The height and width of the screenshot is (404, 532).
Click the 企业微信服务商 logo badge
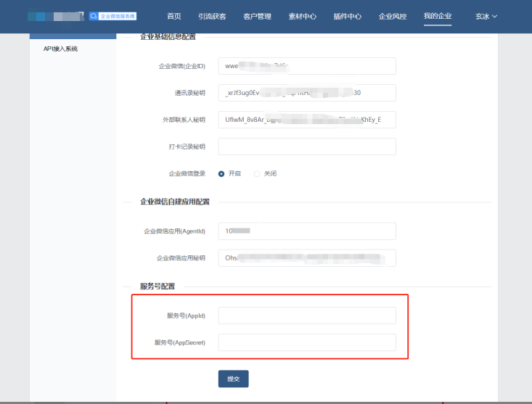(112, 15)
